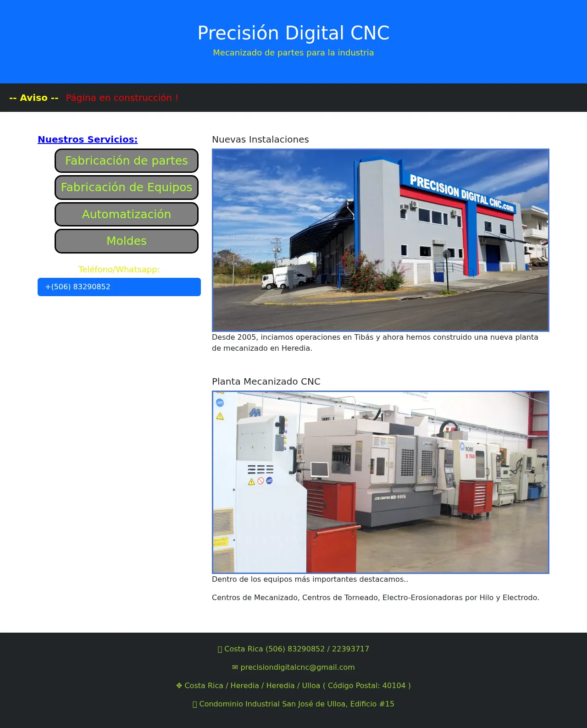Click the precisiondigitalcnc@gmail.com email address
This screenshot has width=587, height=728.
point(298,667)
